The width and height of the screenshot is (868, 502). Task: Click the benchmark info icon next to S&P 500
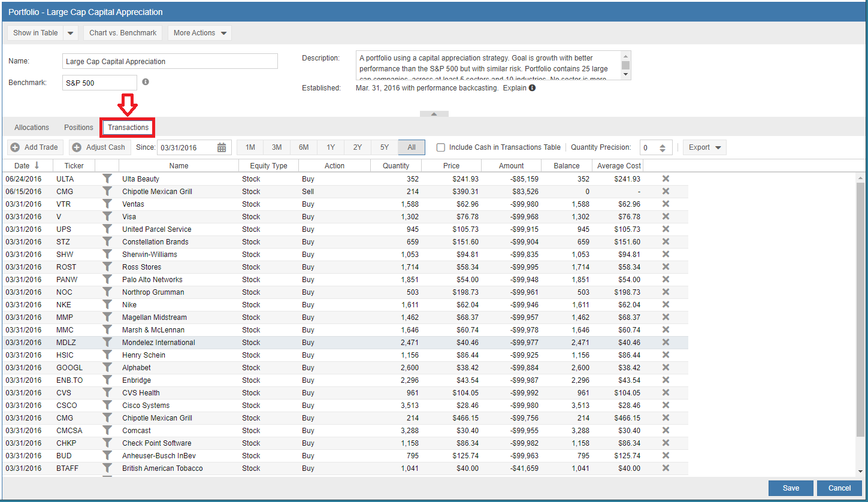click(x=146, y=82)
